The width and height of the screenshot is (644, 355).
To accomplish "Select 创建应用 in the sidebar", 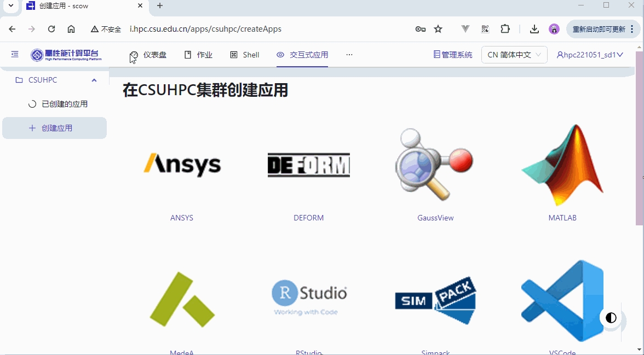I will point(55,128).
